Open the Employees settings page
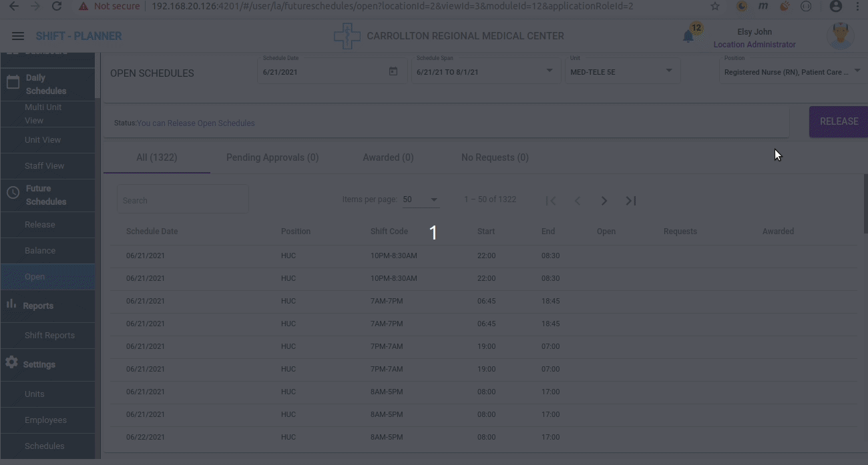 tap(45, 420)
